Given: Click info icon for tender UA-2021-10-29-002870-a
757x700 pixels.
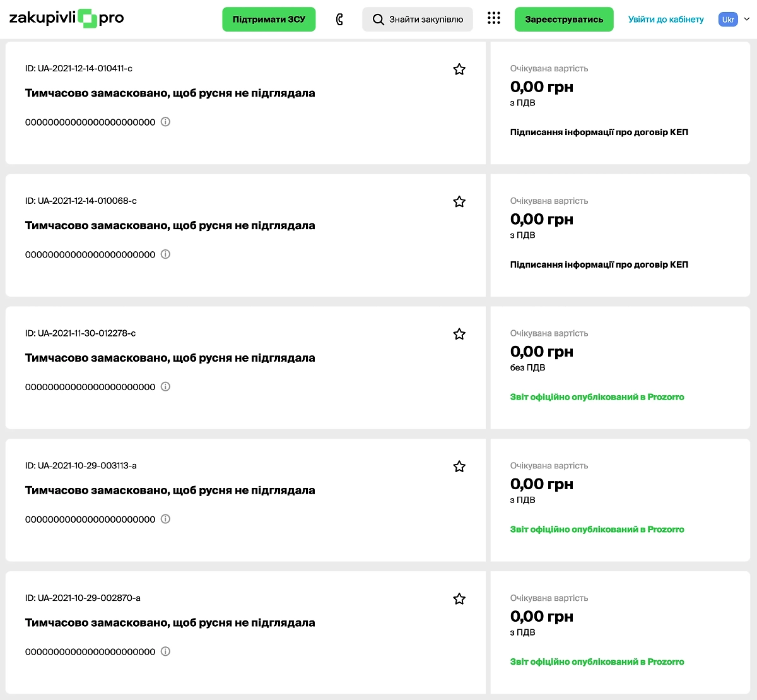Looking at the screenshot, I should click(x=165, y=651).
